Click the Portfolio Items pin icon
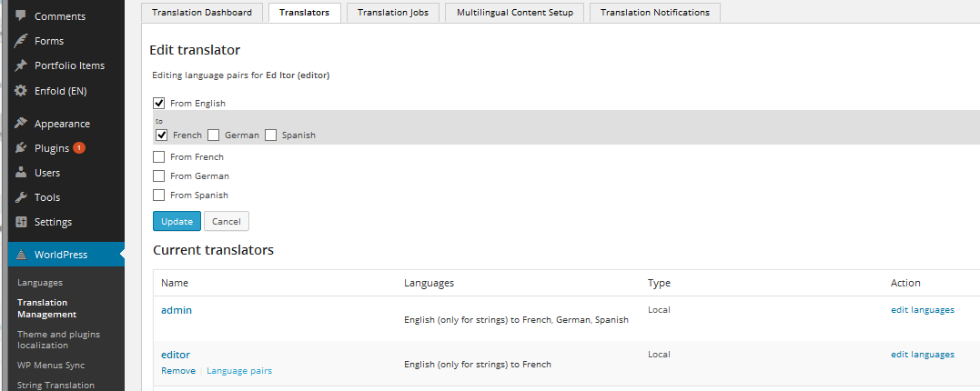Screen dimensions: 980x391 [21, 65]
